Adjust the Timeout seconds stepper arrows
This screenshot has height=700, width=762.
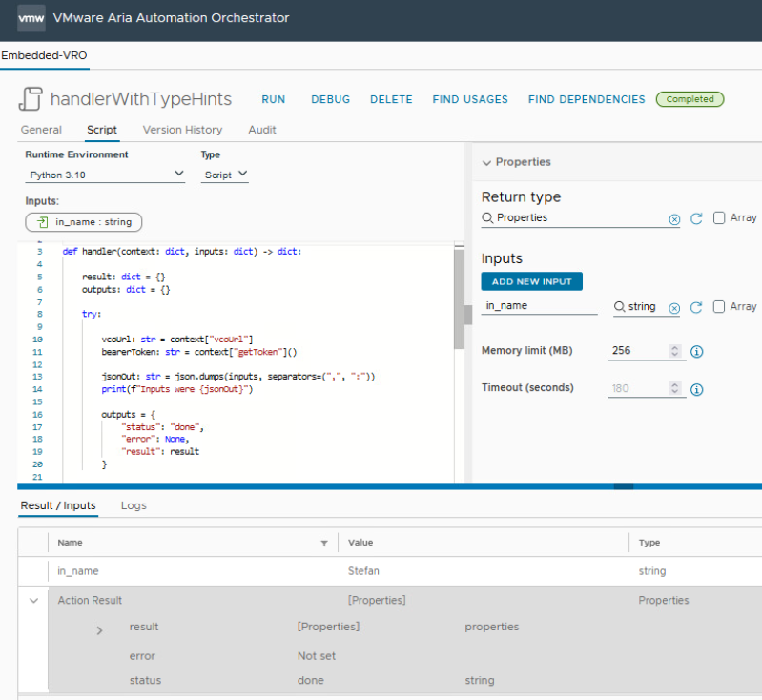pos(674,388)
